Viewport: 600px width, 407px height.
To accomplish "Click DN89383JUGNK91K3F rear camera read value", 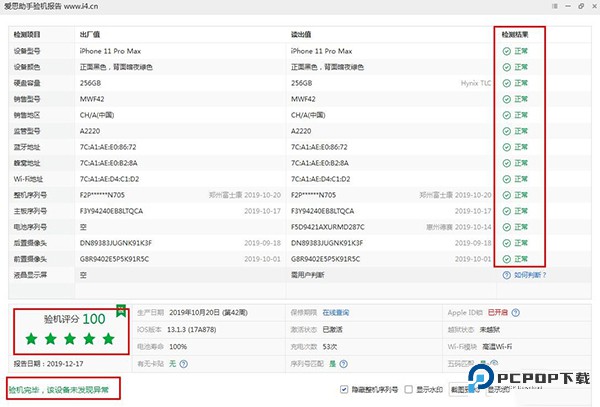I will click(x=327, y=243).
